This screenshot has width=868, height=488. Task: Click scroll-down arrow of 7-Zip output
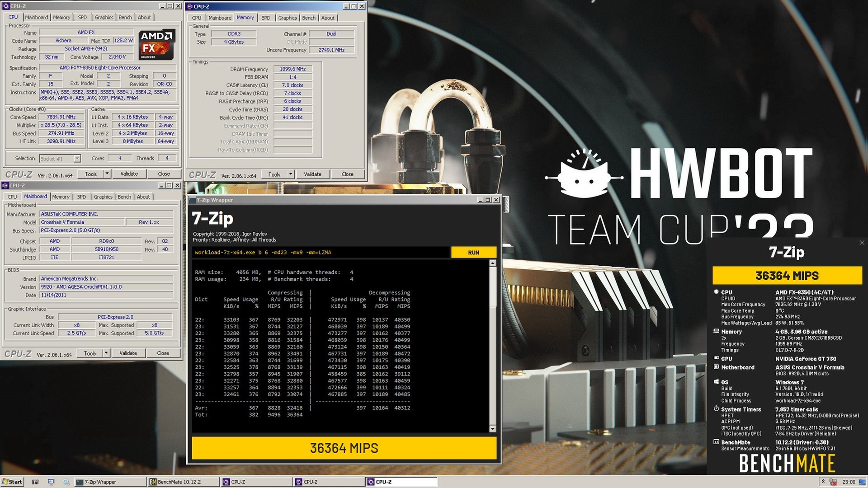point(493,428)
